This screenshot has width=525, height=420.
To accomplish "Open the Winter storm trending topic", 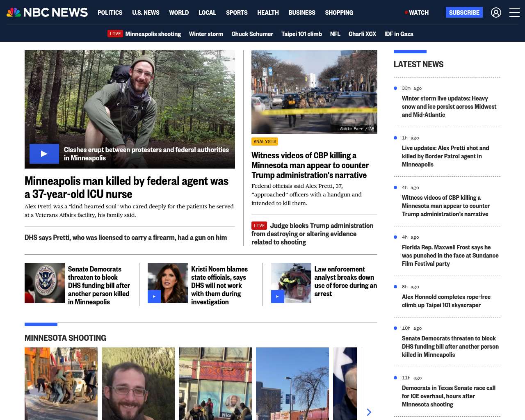I will pos(206,34).
